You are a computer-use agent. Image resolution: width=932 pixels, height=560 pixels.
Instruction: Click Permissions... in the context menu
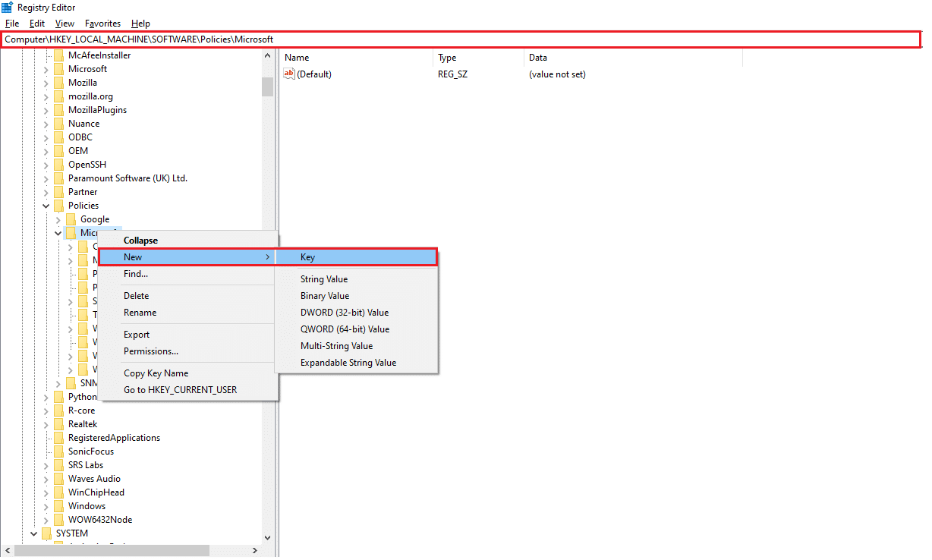[150, 351]
